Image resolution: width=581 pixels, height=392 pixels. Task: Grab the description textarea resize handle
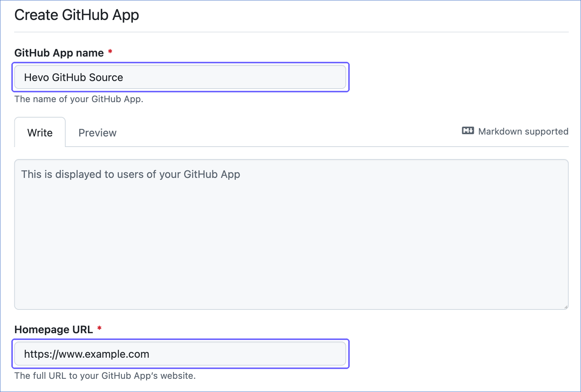point(566,307)
